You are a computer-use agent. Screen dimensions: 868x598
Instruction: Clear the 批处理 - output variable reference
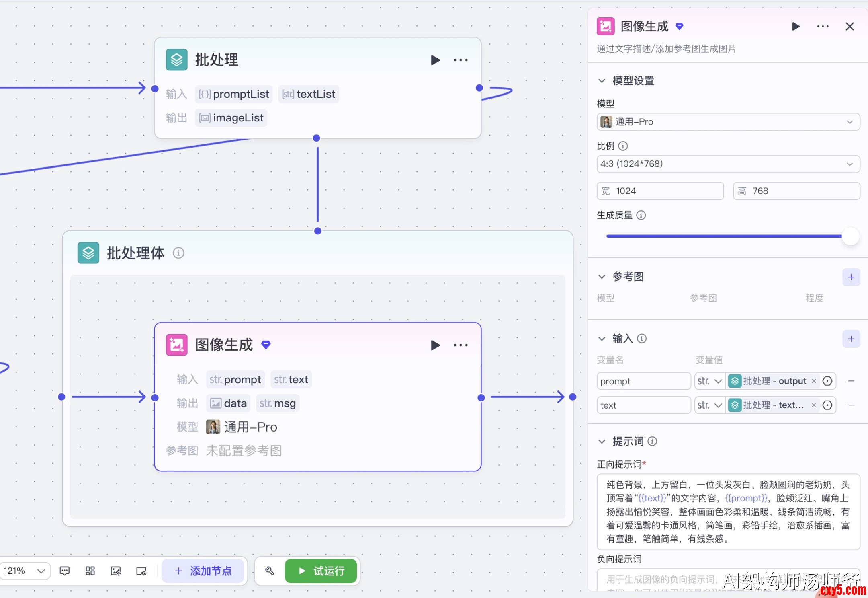coord(814,381)
